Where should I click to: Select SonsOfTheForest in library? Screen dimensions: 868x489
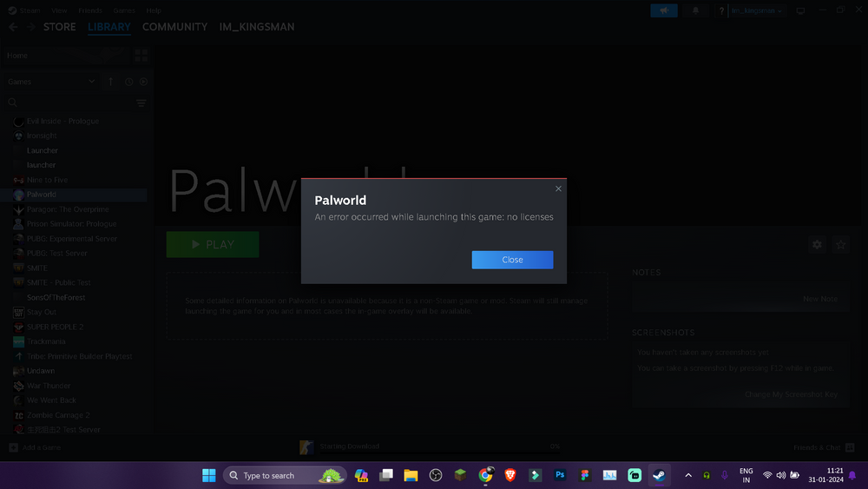tap(56, 297)
